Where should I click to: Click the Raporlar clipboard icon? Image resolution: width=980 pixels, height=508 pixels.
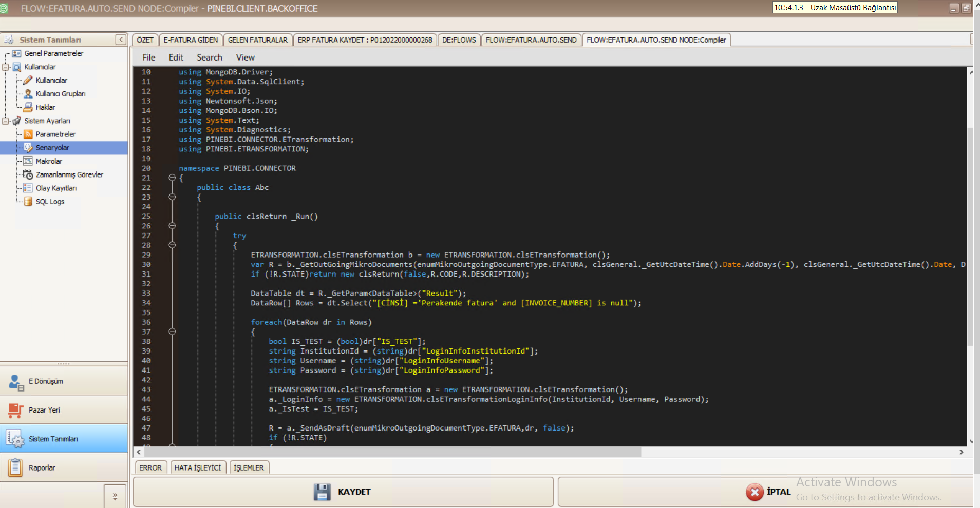(x=15, y=467)
